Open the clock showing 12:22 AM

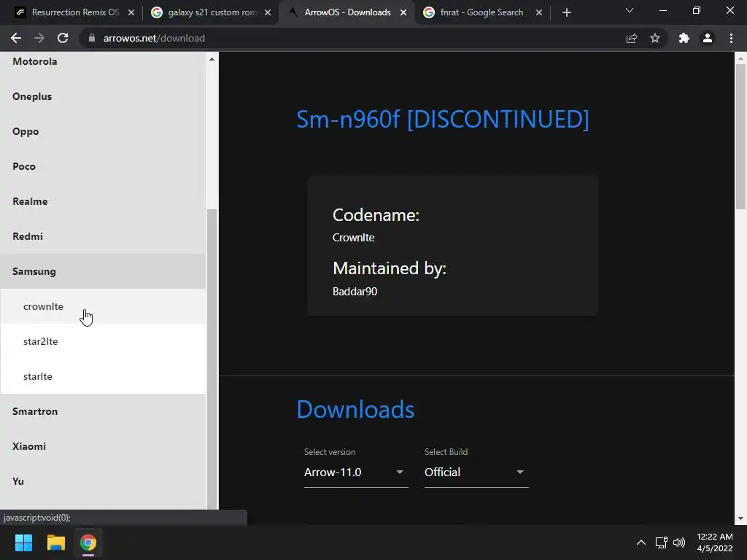(715, 542)
